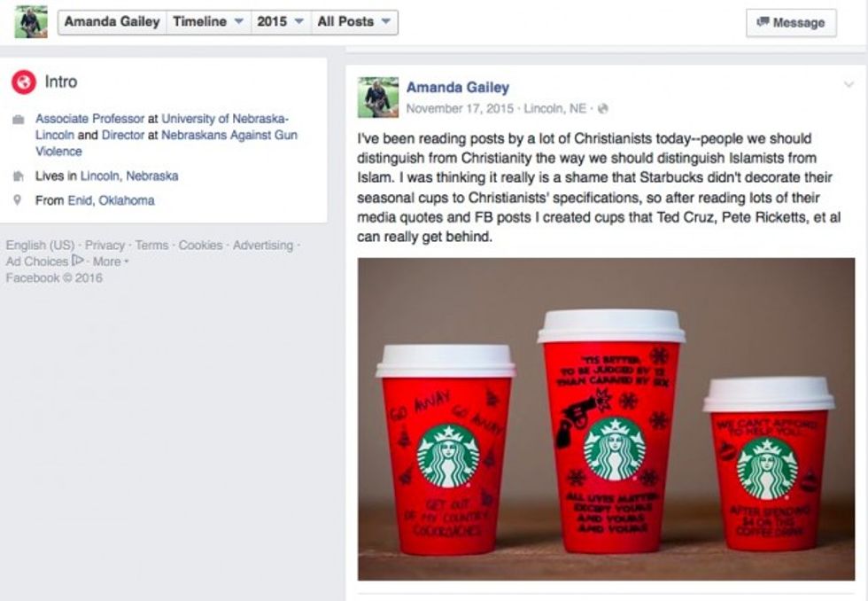The image size is (868, 601).
Task: Open the 2015 year dropdown
Action: 281,21
